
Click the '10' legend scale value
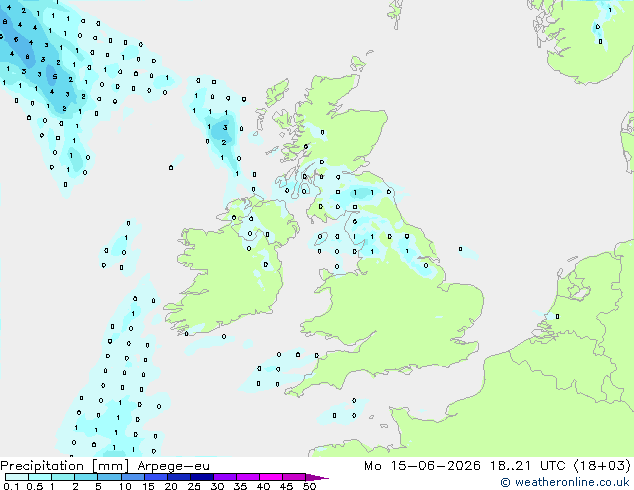pyautogui.click(x=125, y=486)
